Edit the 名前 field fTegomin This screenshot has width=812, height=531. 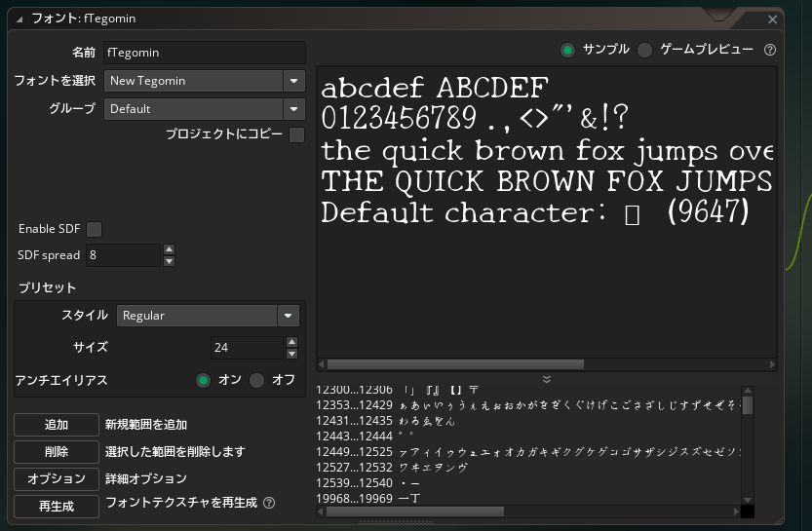coord(205,53)
